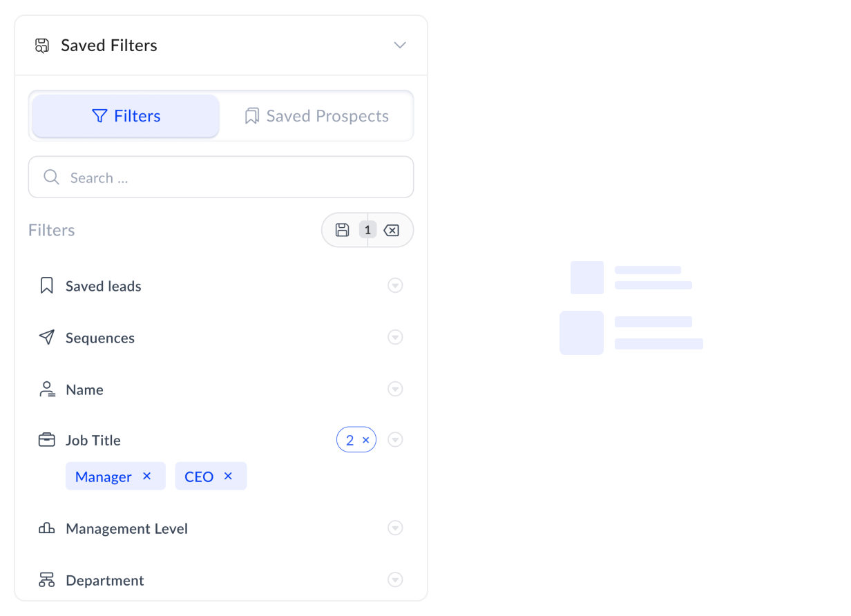Switch to the Saved Prospects tab

pyautogui.click(x=316, y=115)
